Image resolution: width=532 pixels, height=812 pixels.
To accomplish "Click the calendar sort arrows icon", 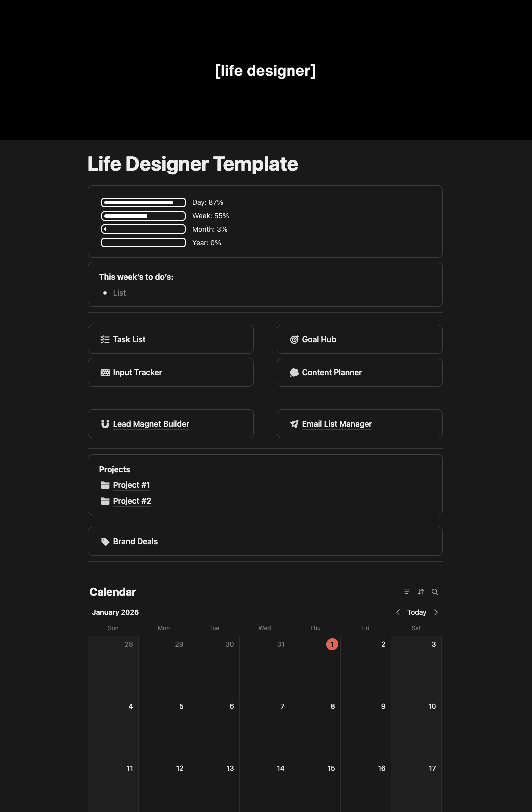I will [421, 592].
